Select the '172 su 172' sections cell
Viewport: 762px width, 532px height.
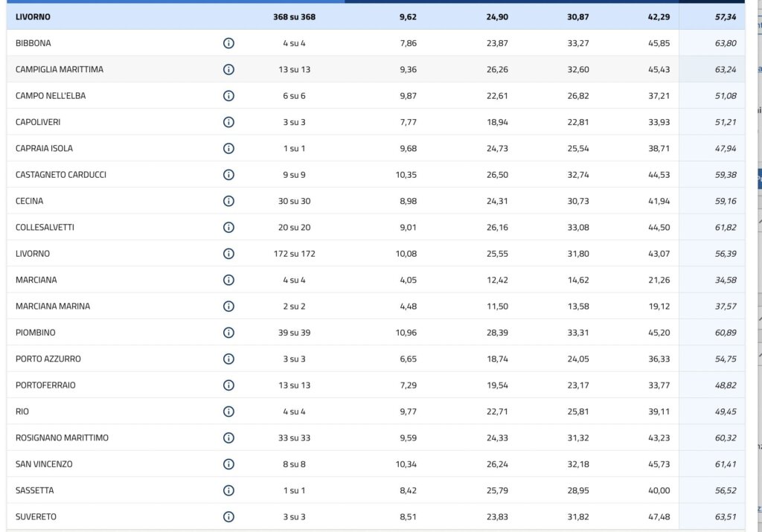[x=294, y=254]
